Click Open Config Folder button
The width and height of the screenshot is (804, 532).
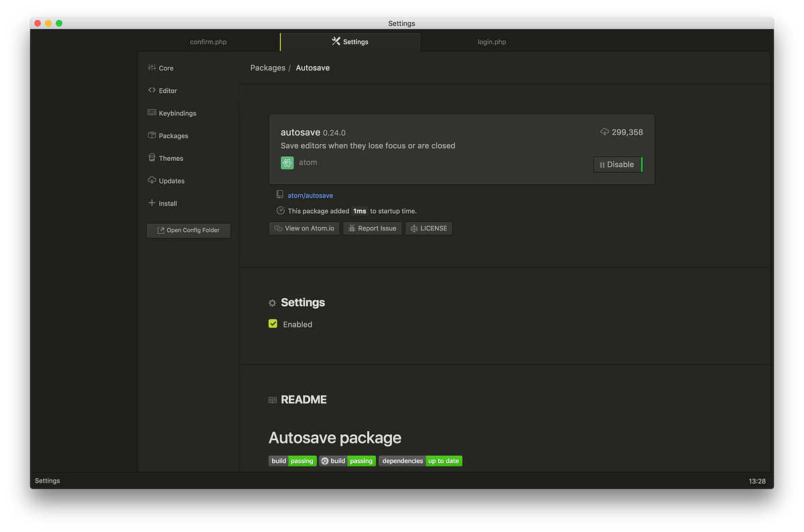point(188,230)
